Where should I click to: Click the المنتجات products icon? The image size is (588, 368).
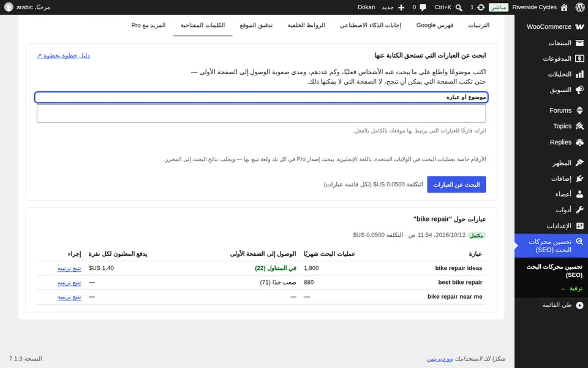579,43
